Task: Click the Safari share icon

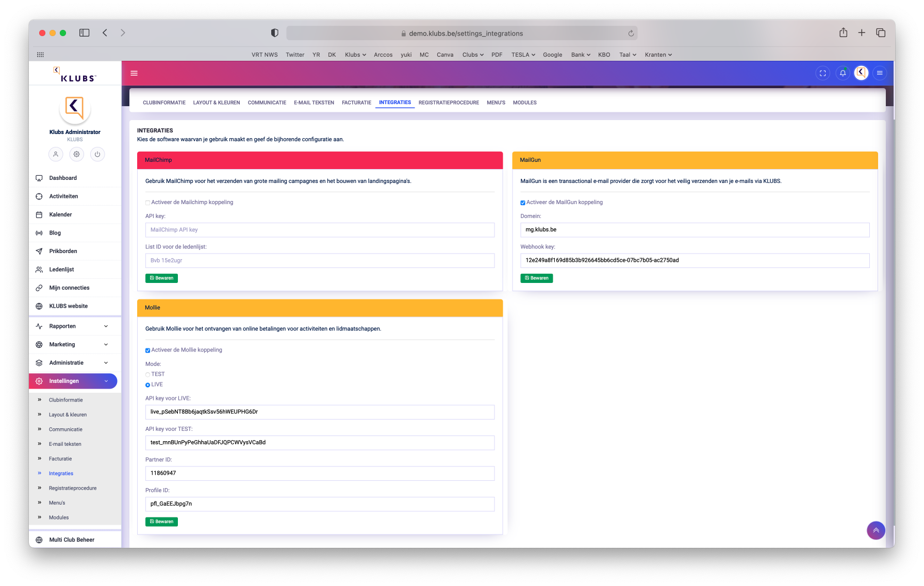Action: [x=844, y=33]
